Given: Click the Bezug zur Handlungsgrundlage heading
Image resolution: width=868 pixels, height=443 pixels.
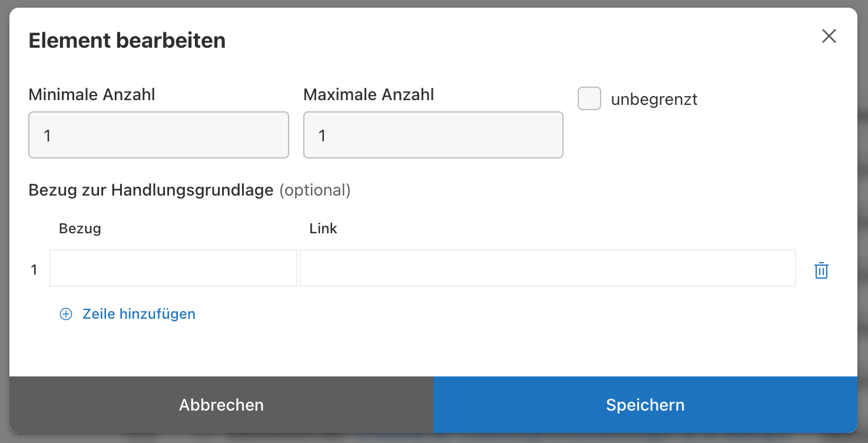Looking at the screenshot, I should tap(151, 190).
